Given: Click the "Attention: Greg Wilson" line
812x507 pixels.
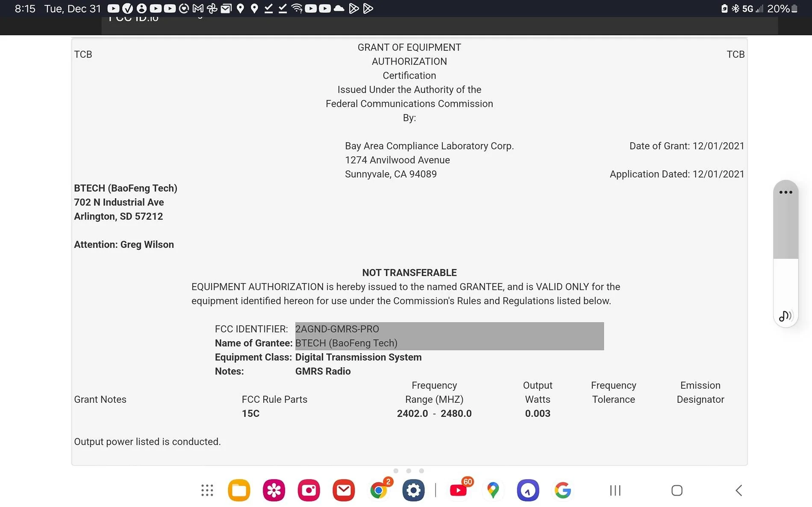Looking at the screenshot, I should pos(124,245).
